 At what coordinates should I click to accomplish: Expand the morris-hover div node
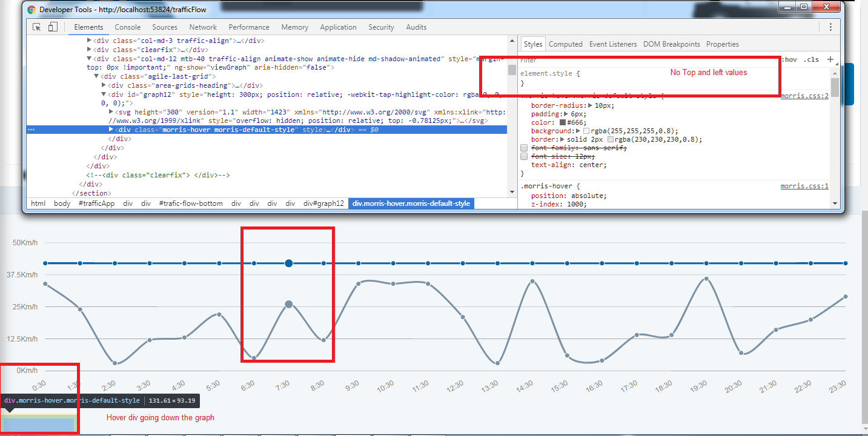pos(111,130)
